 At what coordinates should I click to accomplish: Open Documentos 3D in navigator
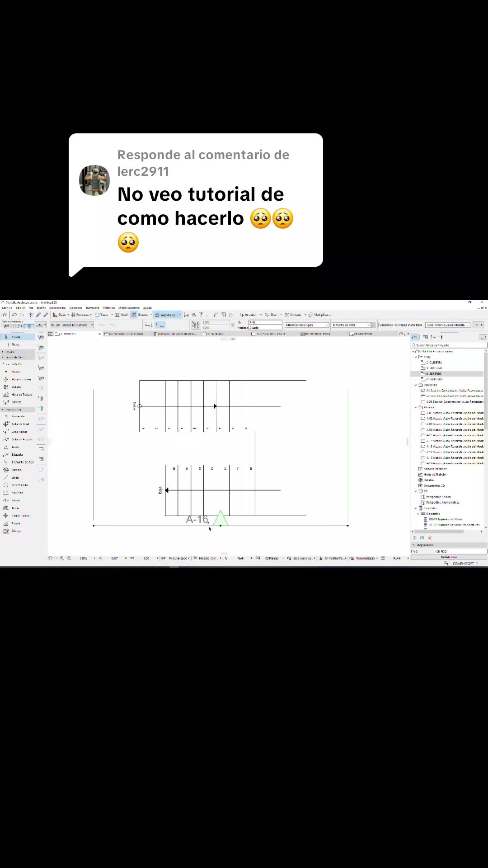point(432,486)
